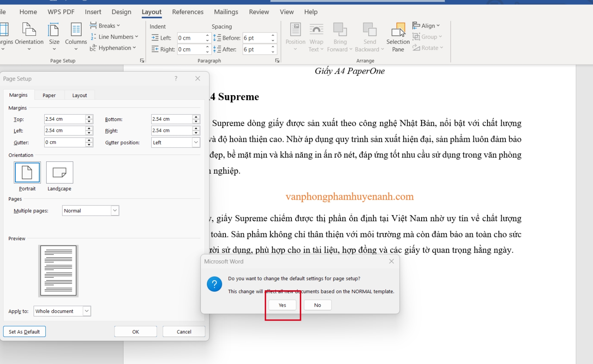Adjust the Bottom margin spinner arrows
593x364 pixels.
point(196,119)
